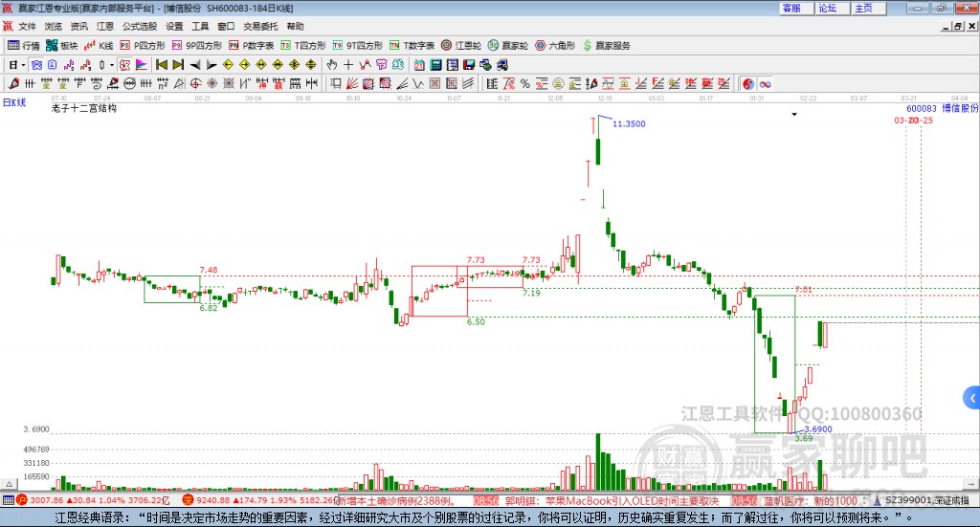Image resolution: width=980 pixels, height=527 pixels.
Task: Open the 工具 menu
Action: click(x=200, y=26)
